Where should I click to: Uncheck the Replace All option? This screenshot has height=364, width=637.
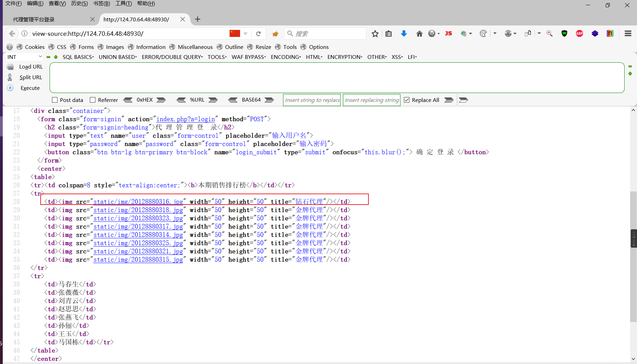point(407,100)
